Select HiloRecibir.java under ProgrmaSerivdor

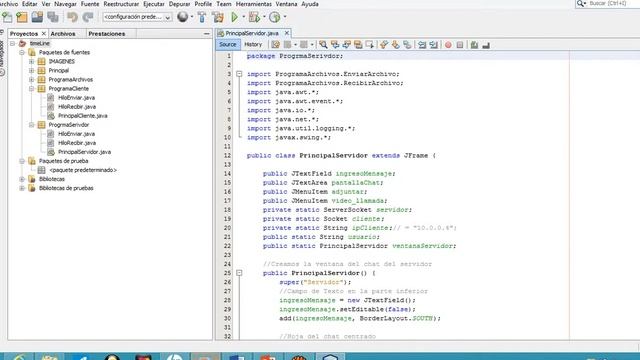[x=77, y=143]
